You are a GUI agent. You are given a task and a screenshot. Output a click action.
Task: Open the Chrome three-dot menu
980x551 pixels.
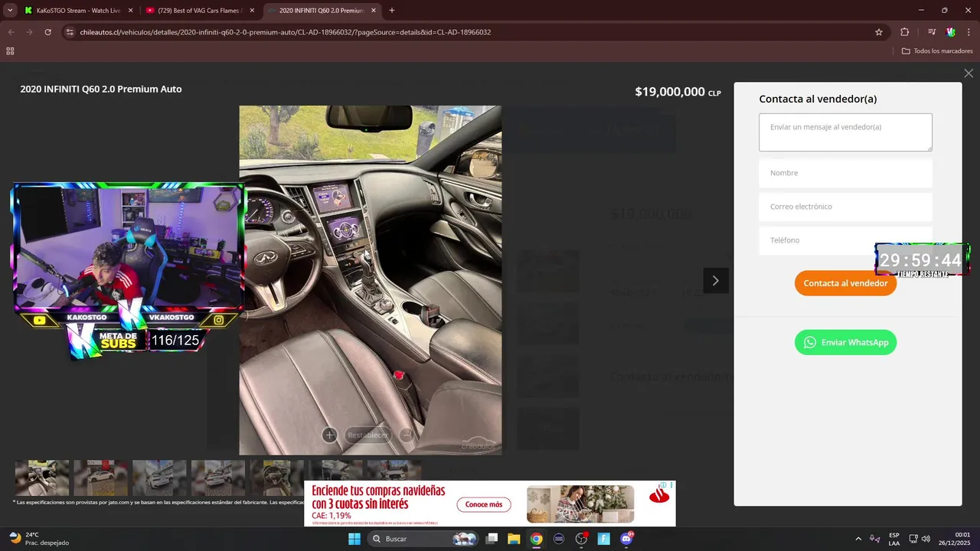coord(969,32)
